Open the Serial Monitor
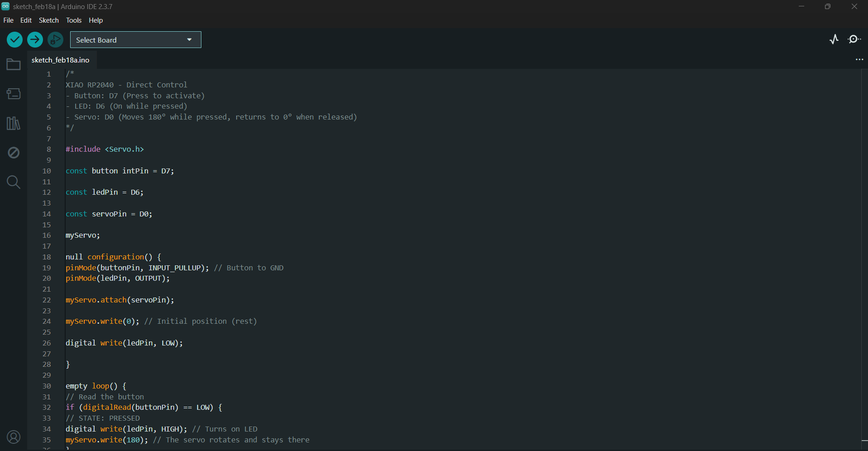 854,39
